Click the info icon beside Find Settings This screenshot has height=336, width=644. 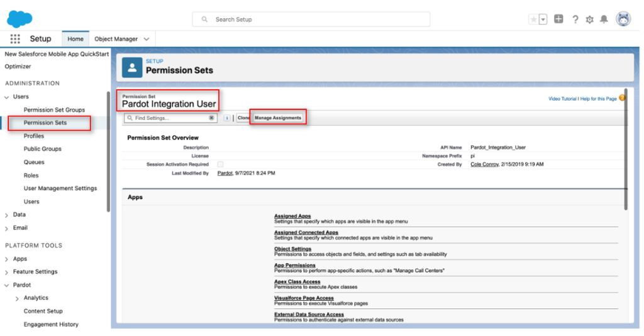tap(226, 117)
